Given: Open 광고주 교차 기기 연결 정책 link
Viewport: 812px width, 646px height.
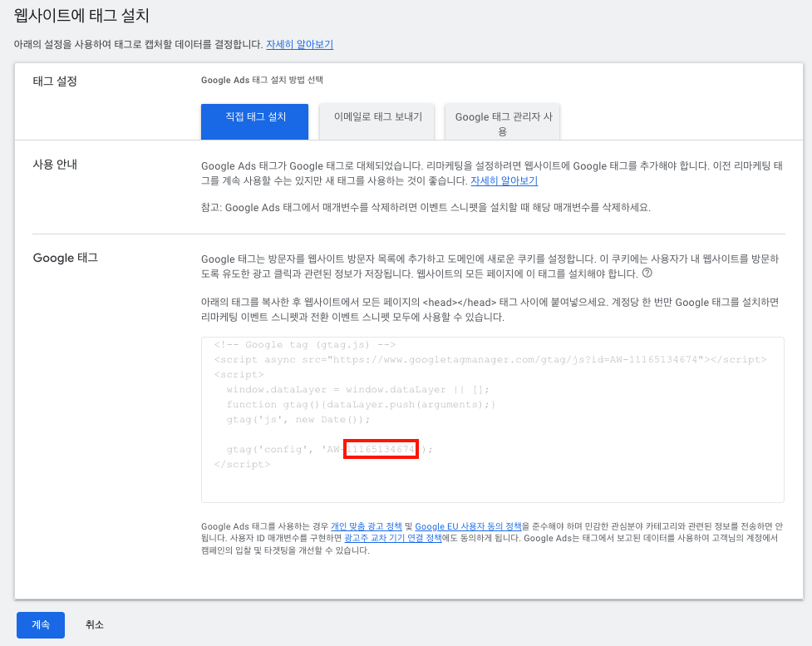Looking at the screenshot, I should [393, 538].
